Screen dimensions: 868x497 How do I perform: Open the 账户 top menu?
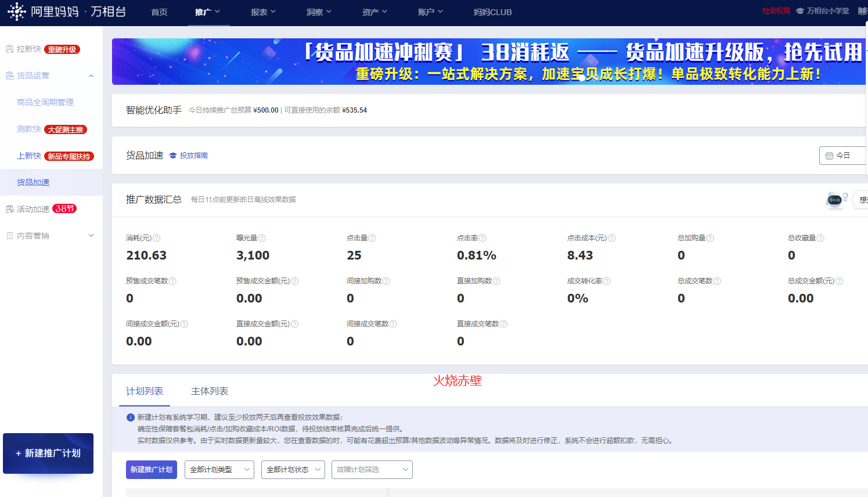pyautogui.click(x=430, y=12)
